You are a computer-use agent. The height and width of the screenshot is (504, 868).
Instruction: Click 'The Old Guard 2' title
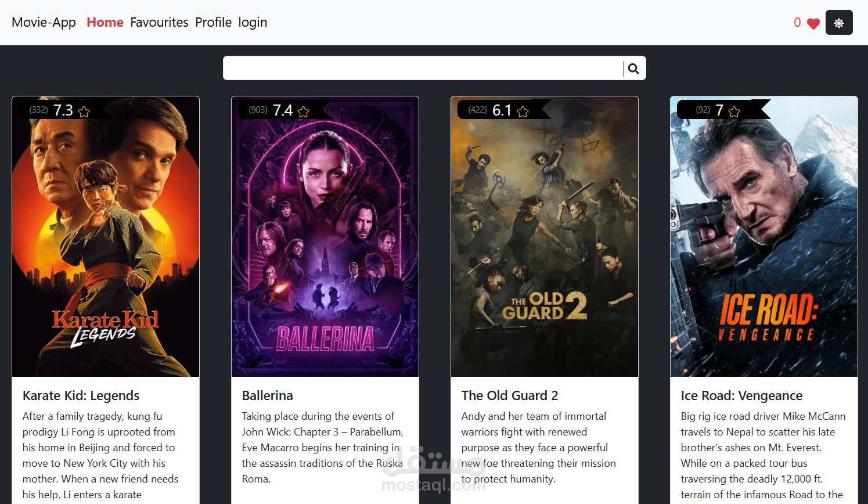(x=510, y=395)
